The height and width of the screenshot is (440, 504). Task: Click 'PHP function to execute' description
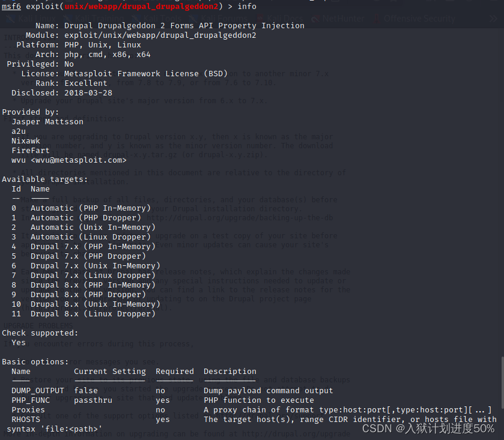point(258,400)
